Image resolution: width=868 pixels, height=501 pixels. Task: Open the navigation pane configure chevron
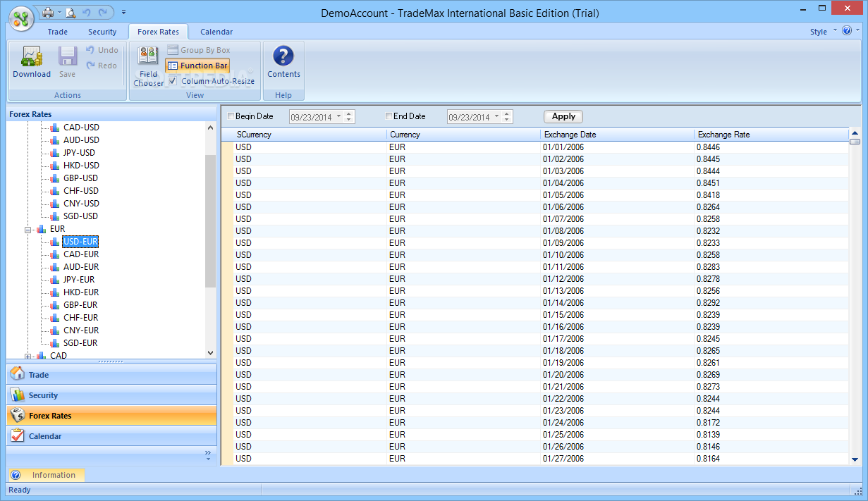(208, 455)
